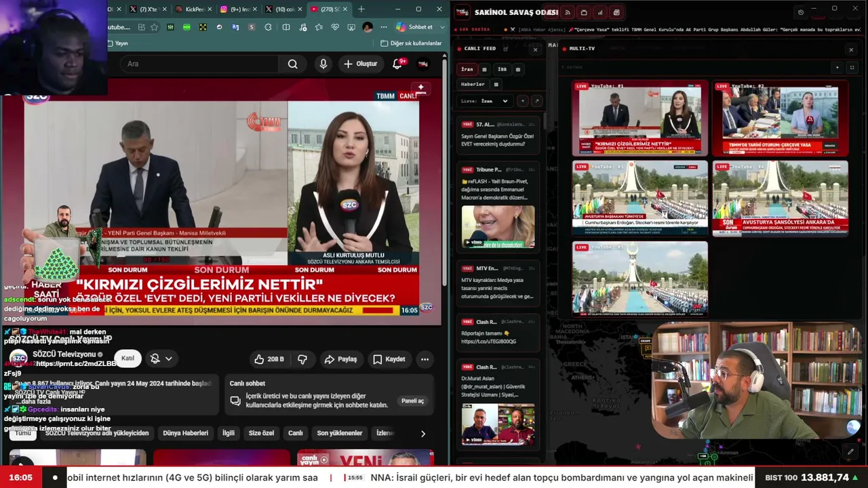
Task: Open the bar chart icon in Sakinol header
Action: point(600,12)
